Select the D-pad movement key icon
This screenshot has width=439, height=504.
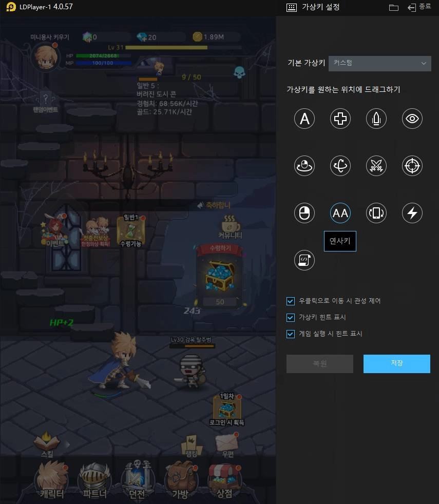[x=340, y=119]
